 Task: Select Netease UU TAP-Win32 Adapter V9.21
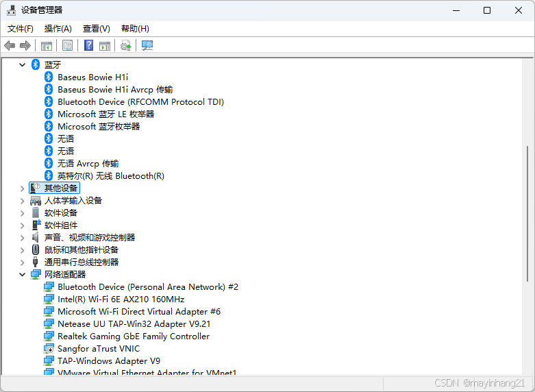[134, 323]
